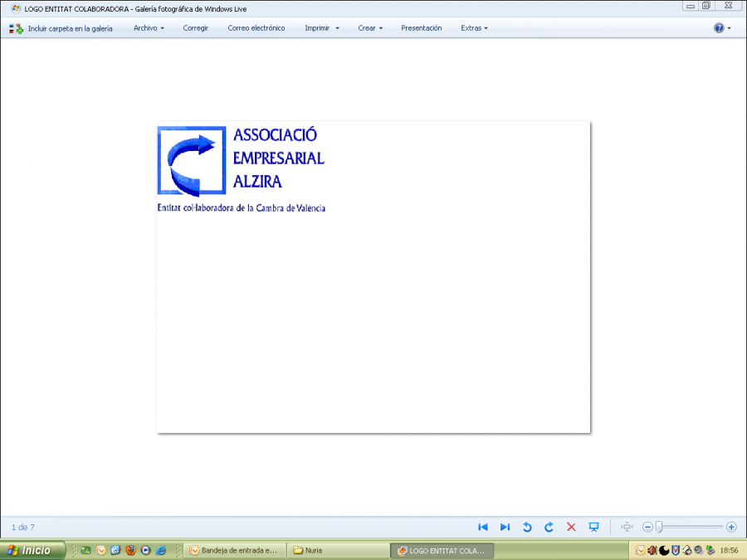Go to the next photo

505,527
